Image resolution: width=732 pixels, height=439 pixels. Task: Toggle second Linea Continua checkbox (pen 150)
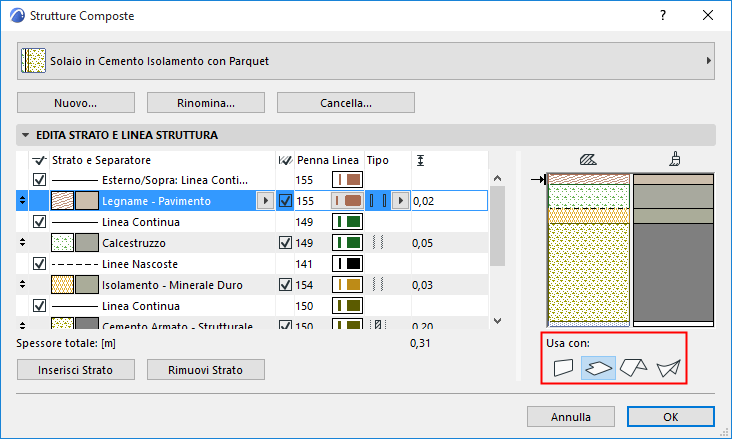click(39, 306)
